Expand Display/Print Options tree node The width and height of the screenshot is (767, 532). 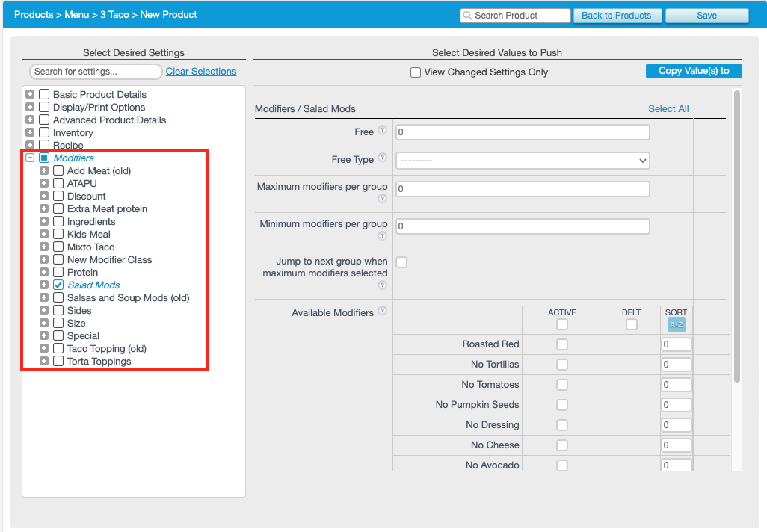tap(30, 107)
